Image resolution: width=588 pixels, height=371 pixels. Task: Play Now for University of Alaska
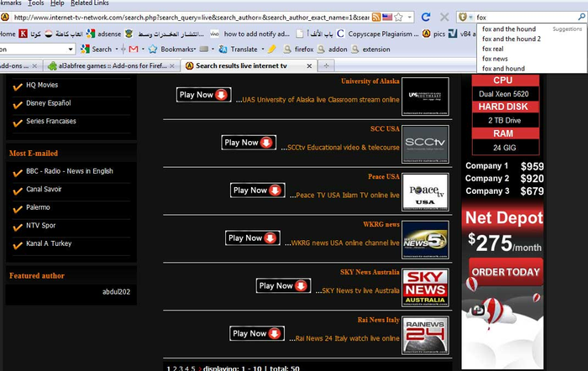(203, 95)
